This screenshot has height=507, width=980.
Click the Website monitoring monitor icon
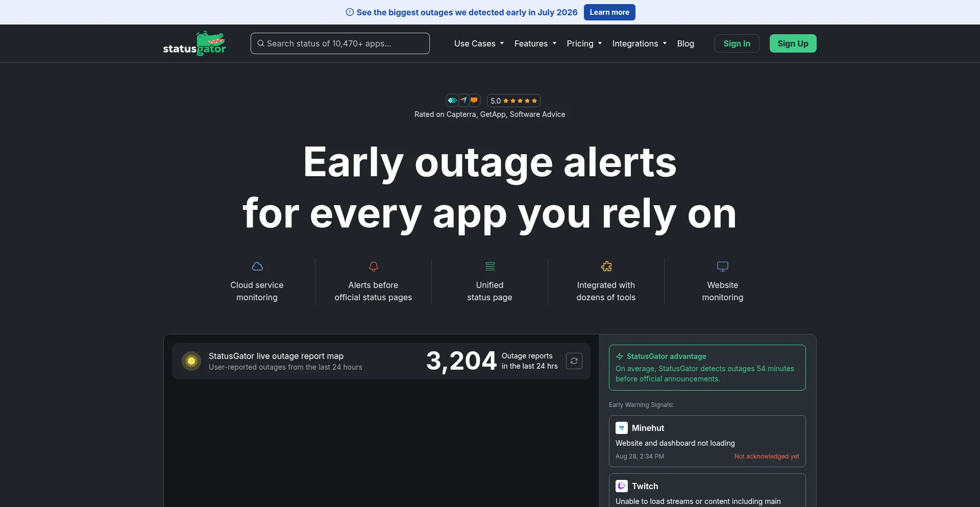[x=723, y=267]
